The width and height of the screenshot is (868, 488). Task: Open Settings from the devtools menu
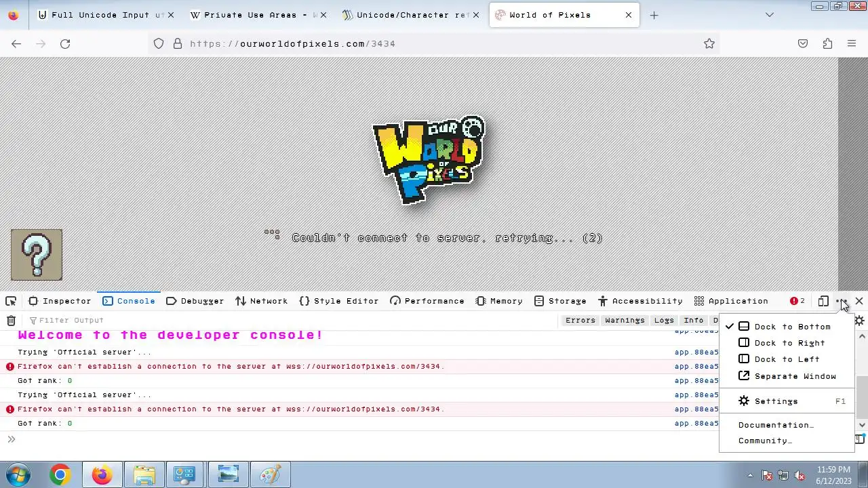[787, 401]
